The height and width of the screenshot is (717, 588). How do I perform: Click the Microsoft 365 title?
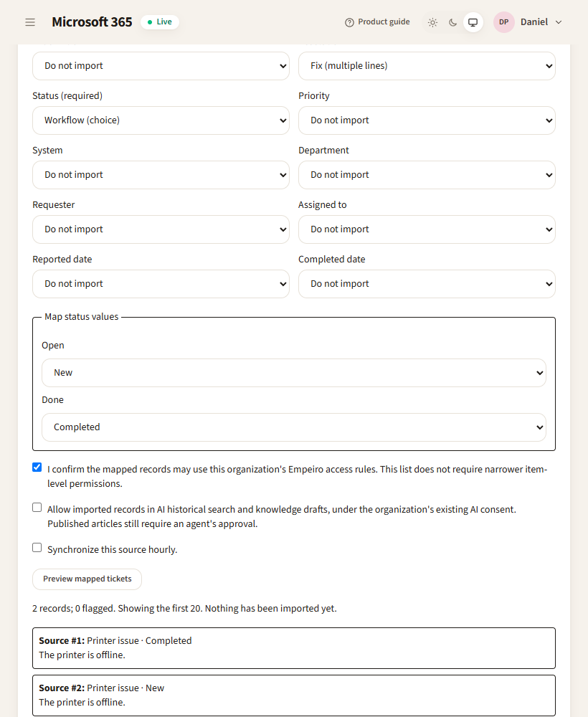[x=92, y=22]
